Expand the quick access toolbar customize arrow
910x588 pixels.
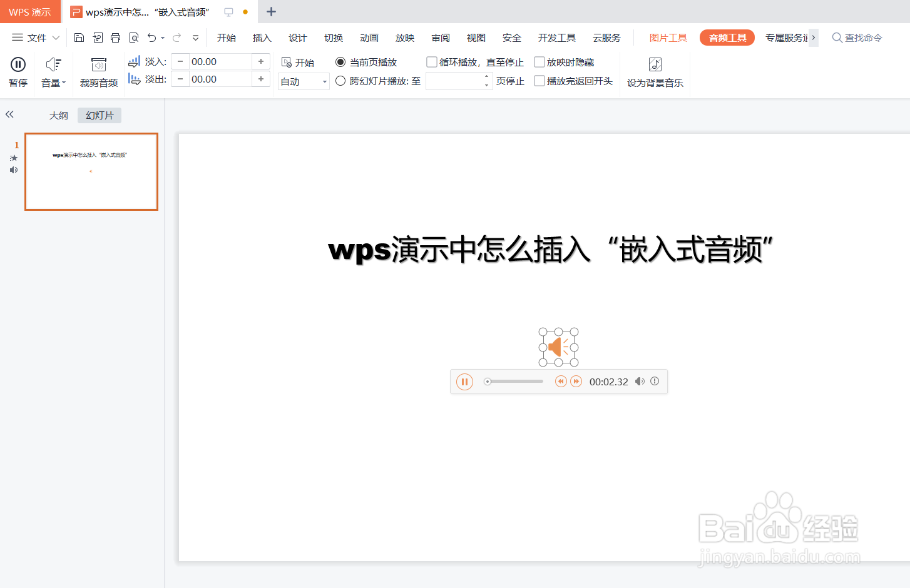[196, 38]
